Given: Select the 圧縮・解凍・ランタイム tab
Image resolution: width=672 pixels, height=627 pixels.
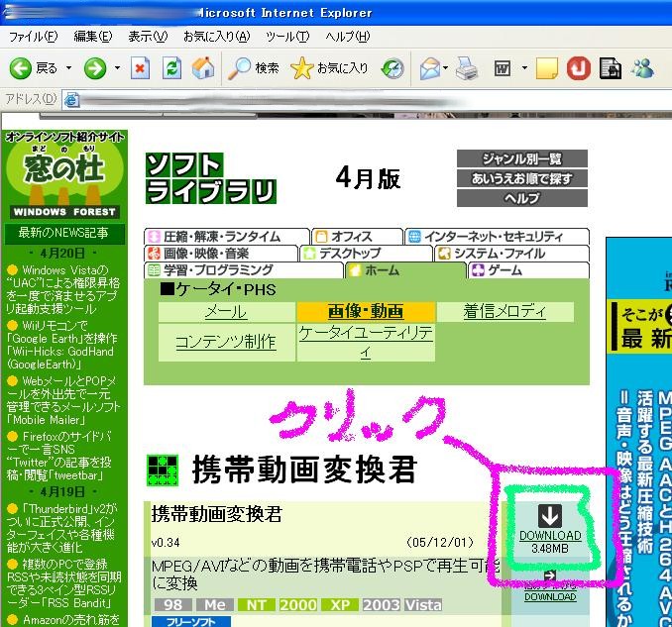Looking at the screenshot, I should [227, 237].
